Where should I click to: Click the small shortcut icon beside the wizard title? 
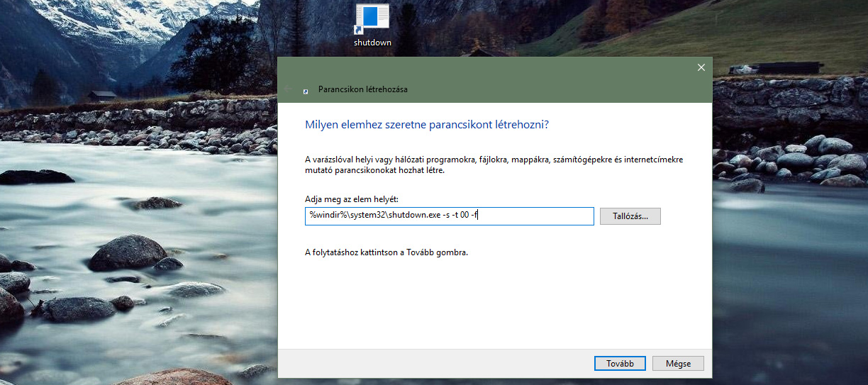coord(306,91)
